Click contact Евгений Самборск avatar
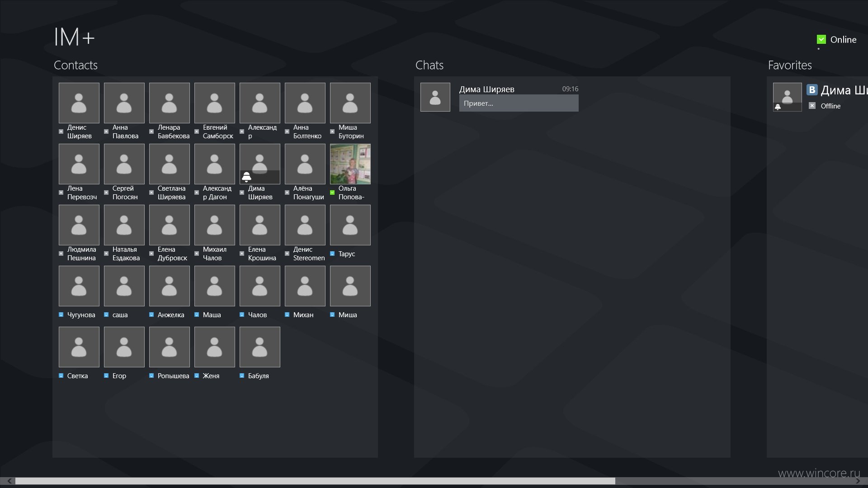868x488 pixels. [214, 103]
